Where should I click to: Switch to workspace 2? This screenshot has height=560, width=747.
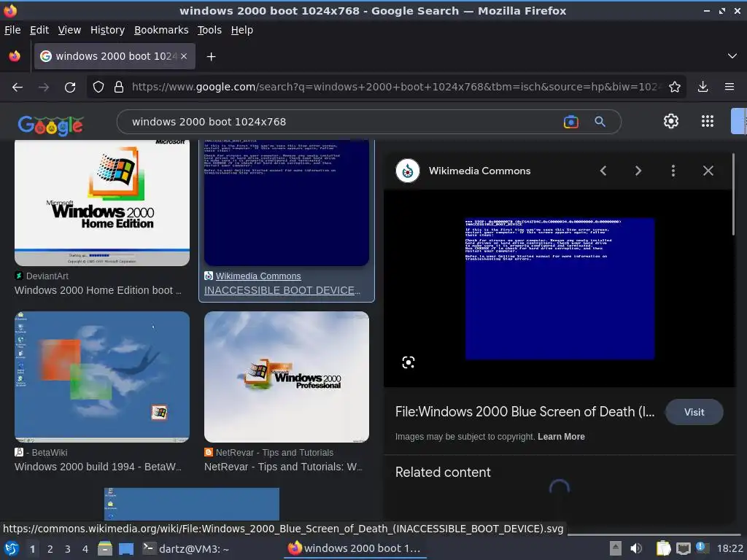point(50,549)
